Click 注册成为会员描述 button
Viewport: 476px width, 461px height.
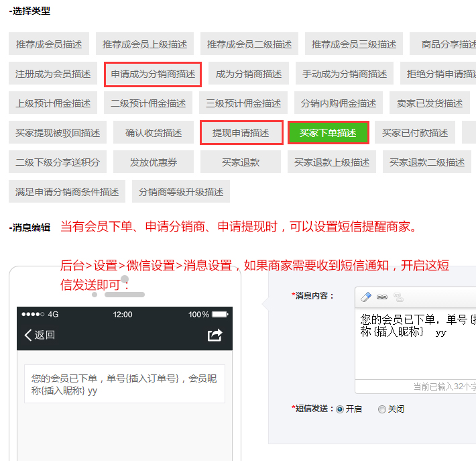[53, 74]
